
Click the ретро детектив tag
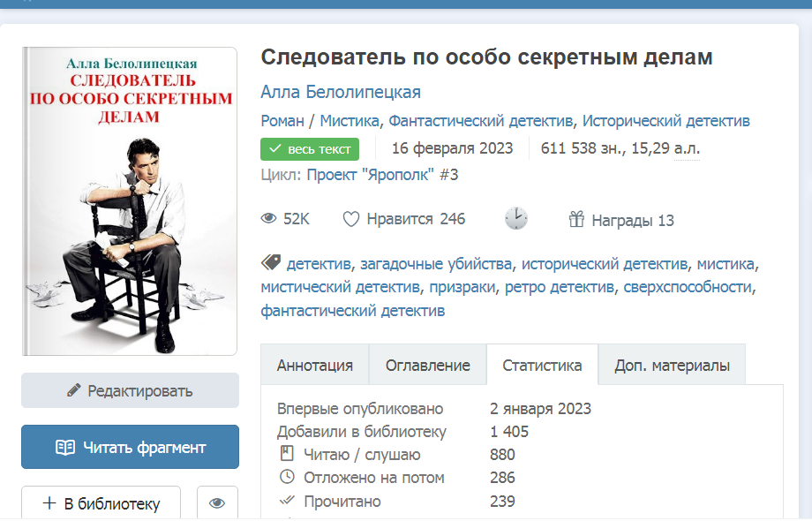tap(560, 287)
